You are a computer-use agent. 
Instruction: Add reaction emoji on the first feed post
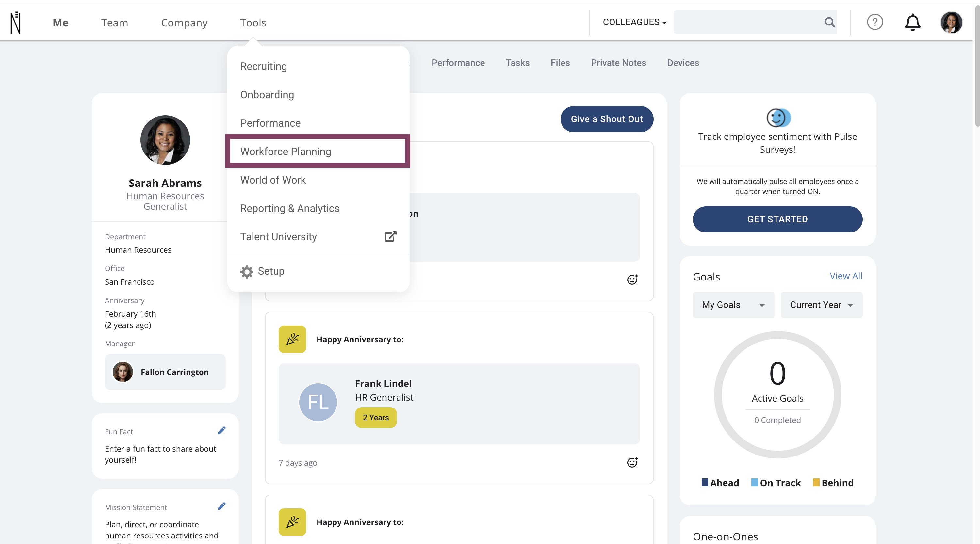pos(632,280)
